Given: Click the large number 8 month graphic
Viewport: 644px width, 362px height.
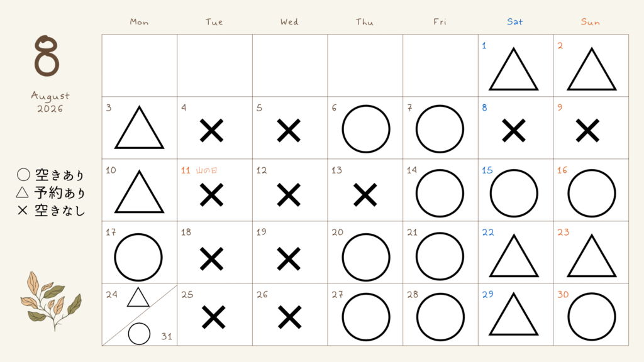Looking at the screenshot, I should click(47, 56).
